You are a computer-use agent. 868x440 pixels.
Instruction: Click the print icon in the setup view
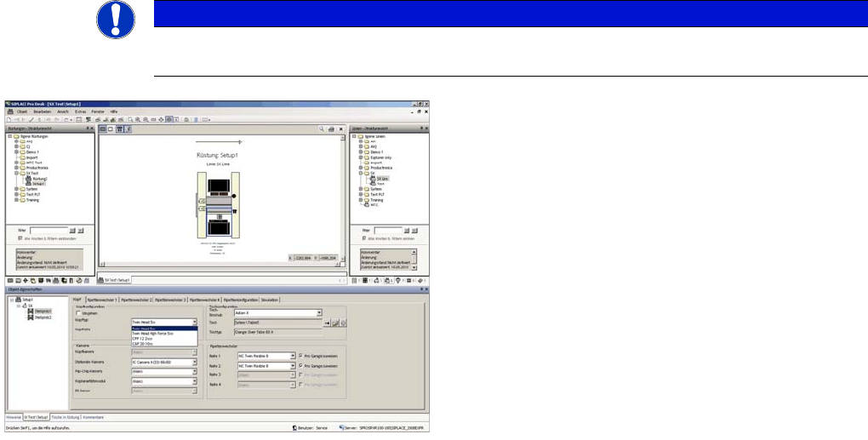click(x=332, y=129)
